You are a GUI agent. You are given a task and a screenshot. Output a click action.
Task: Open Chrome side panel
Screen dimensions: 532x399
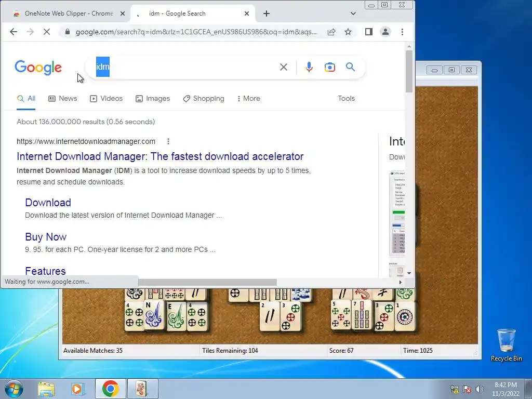point(369,32)
